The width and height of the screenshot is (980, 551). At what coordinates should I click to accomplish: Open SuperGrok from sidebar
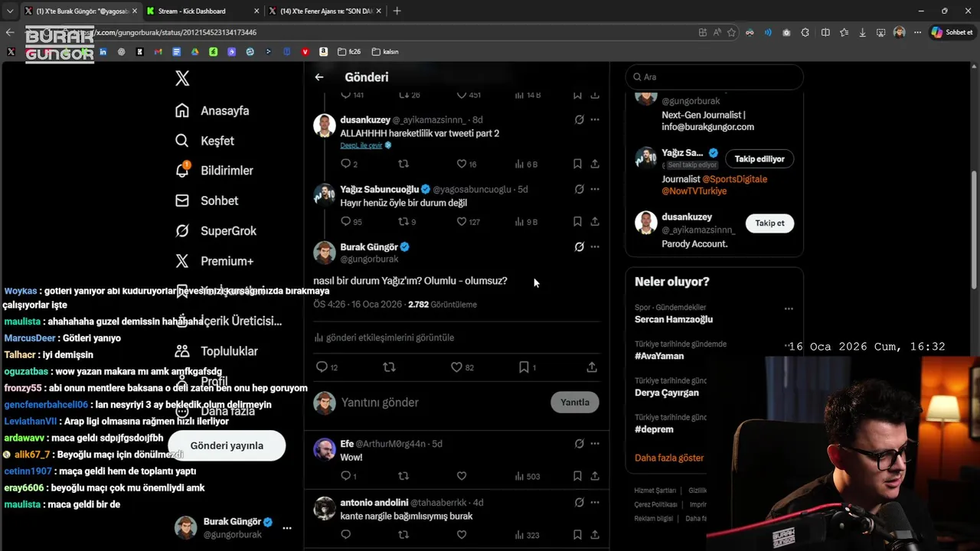[x=216, y=230]
